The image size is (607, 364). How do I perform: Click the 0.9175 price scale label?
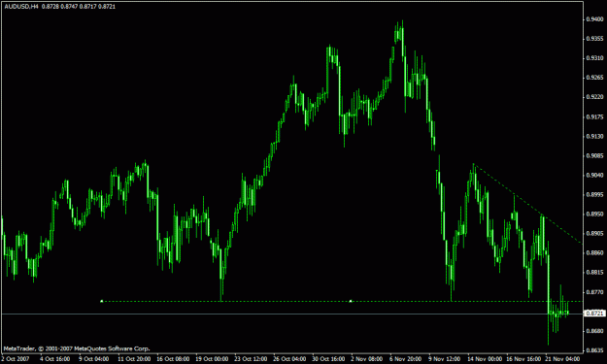[x=594, y=116]
